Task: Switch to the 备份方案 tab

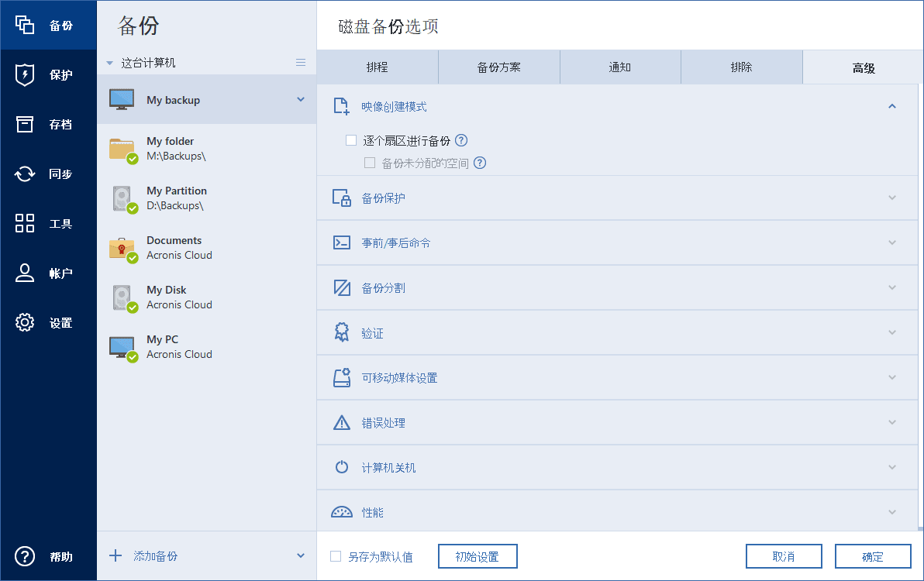Action: pyautogui.click(x=498, y=67)
